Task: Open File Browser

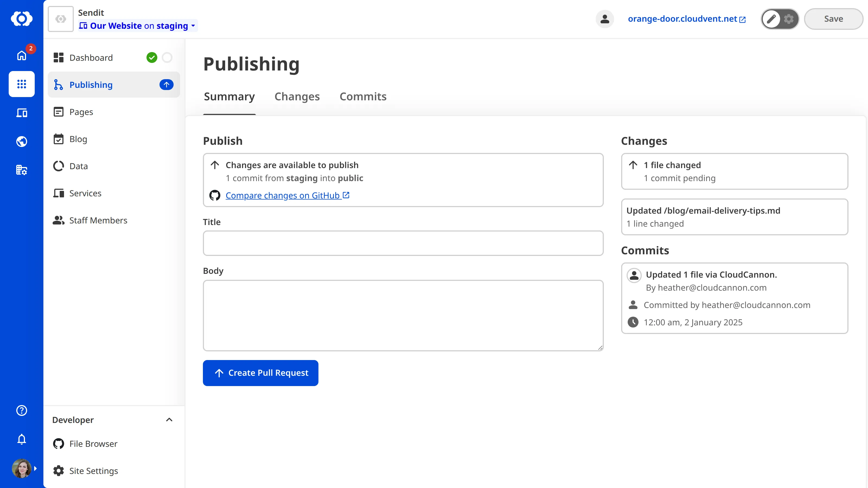Action: click(x=114, y=444)
